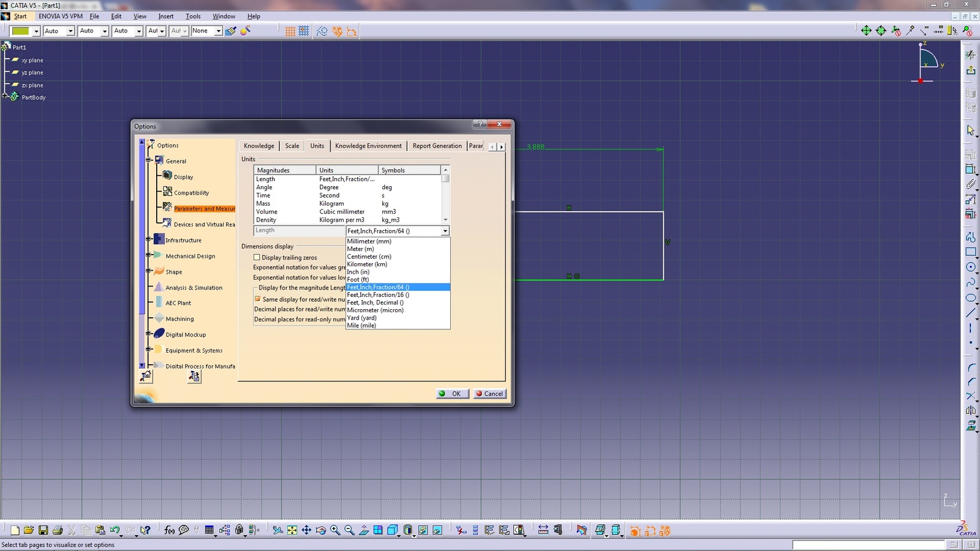Toggle Same display for read/write numbers checkbox
Image resolution: width=980 pixels, height=551 pixels.
[x=257, y=299]
